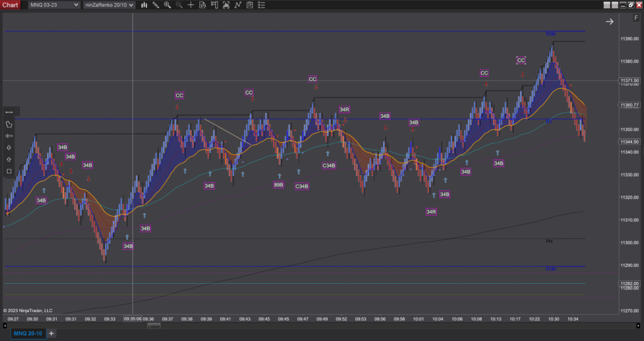Toggle the Data Box icon in toolbar
The width and height of the screenshot is (644, 341).
tap(203, 5)
